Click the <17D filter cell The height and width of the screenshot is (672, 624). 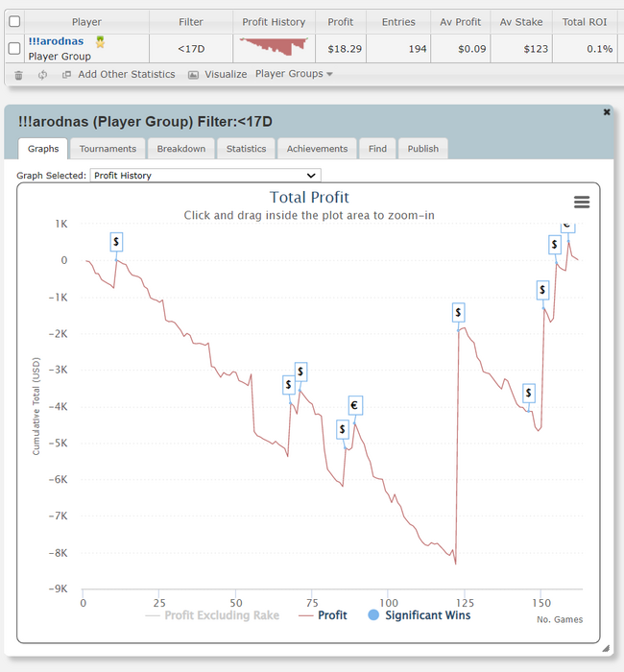click(x=191, y=49)
